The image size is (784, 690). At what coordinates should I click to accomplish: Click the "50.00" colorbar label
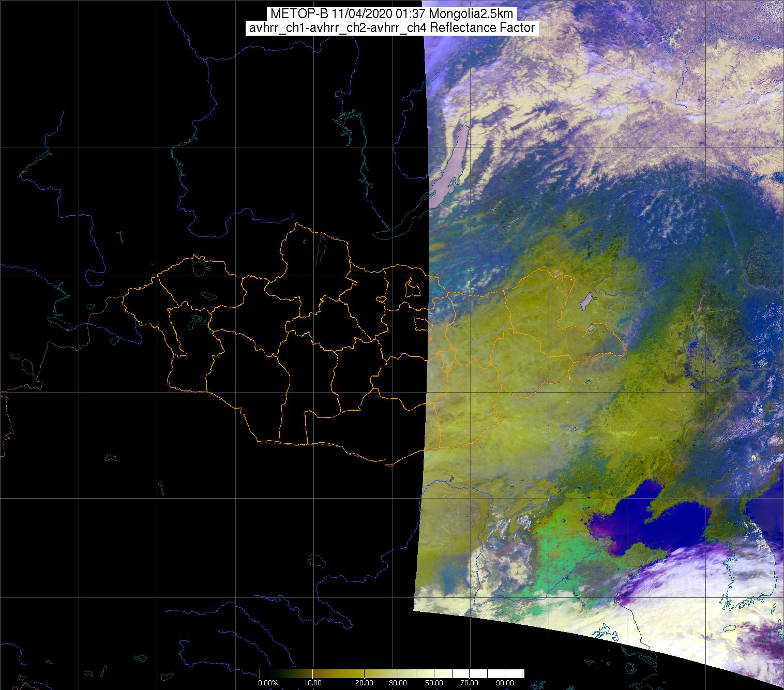pyautogui.click(x=434, y=683)
